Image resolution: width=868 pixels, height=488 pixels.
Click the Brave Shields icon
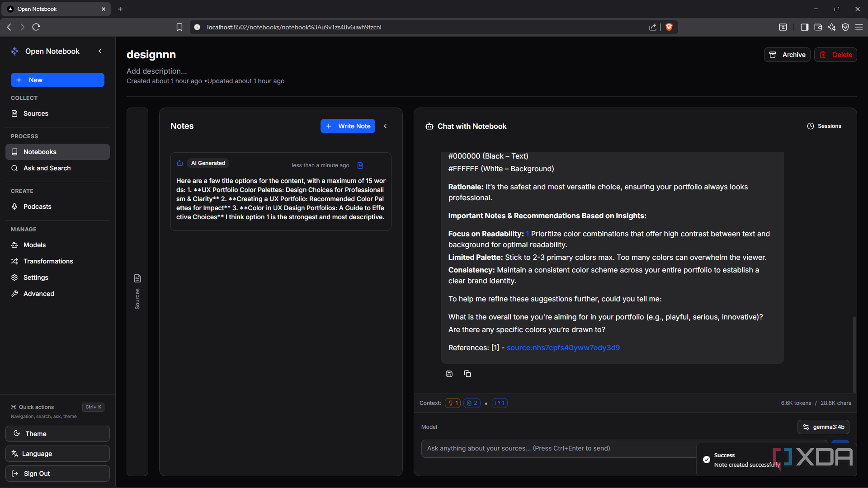[x=669, y=27]
